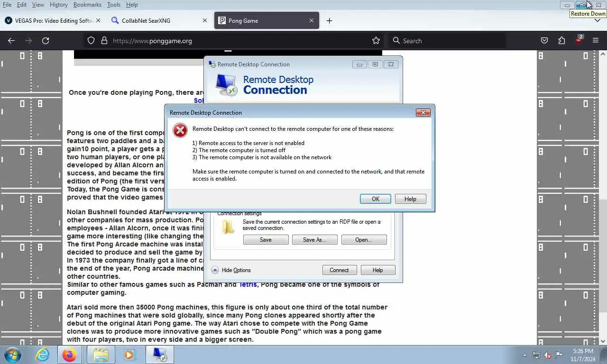This screenshot has width=607, height=364.
Task: Bookmark this page with the star
Action: (x=376, y=41)
